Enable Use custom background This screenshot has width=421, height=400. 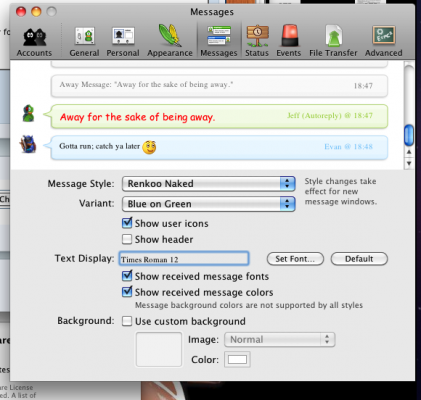click(x=127, y=321)
